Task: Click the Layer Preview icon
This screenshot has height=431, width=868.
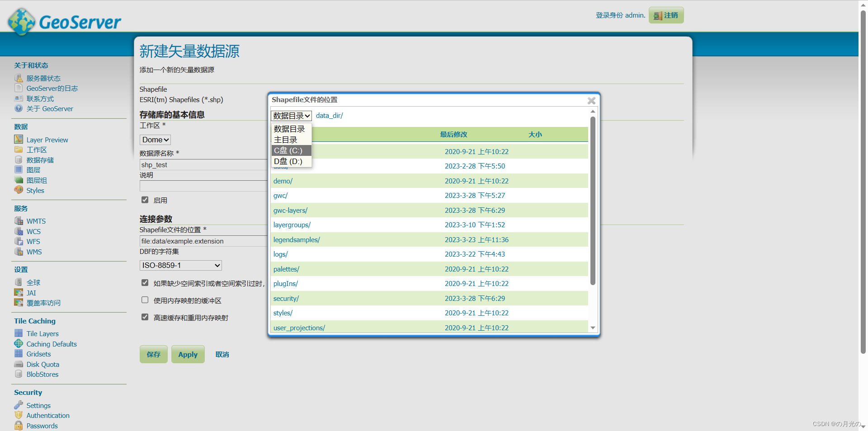Action: pos(19,140)
